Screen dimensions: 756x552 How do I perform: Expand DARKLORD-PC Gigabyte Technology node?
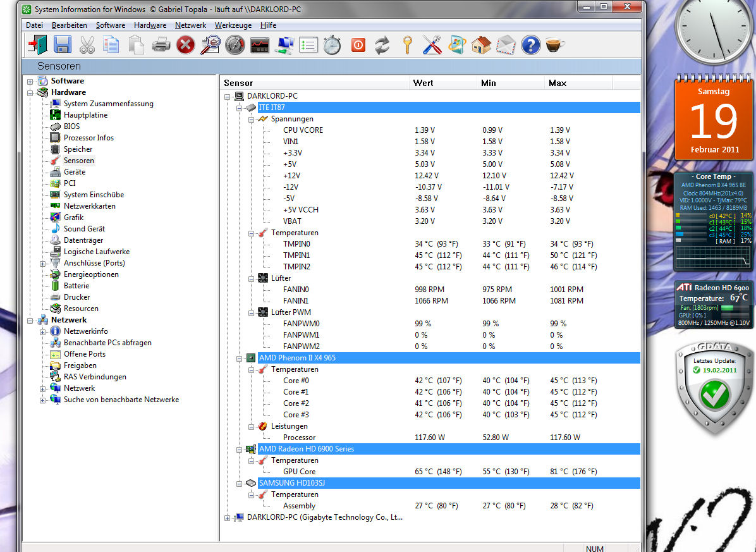click(227, 518)
